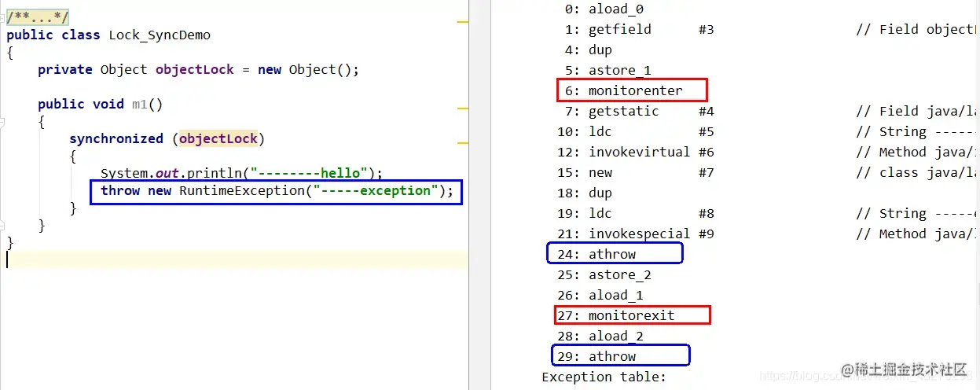
Task: Click the '// class java/la' comment
Action: [918, 172]
